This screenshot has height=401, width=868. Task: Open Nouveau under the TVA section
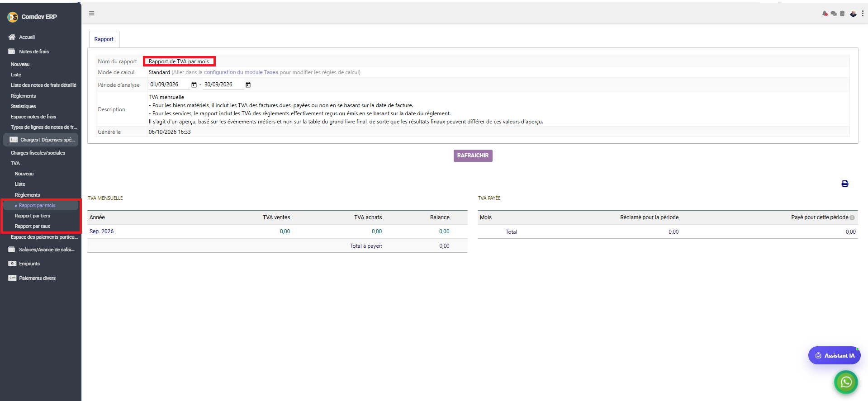(24, 174)
